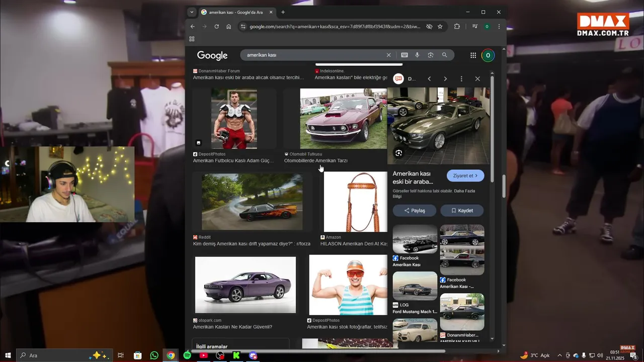Screen dimensions: 644x362
Task: Open 'Amerikan Kasları Ne Kadar Güvenli?' link
Action: [x=232, y=327]
